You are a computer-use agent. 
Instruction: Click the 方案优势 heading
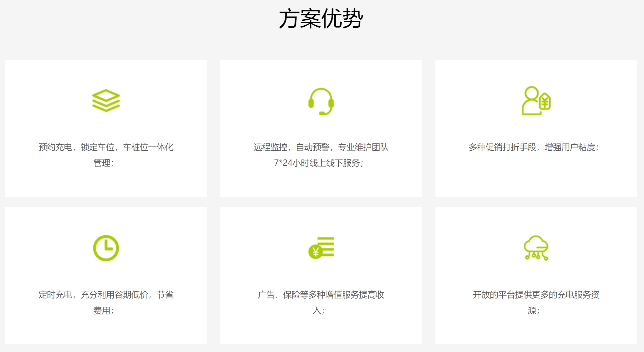[321, 19]
